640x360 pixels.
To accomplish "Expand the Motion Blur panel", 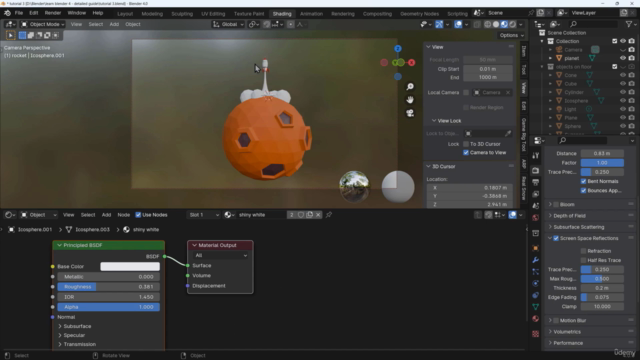I will click(550, 320).
